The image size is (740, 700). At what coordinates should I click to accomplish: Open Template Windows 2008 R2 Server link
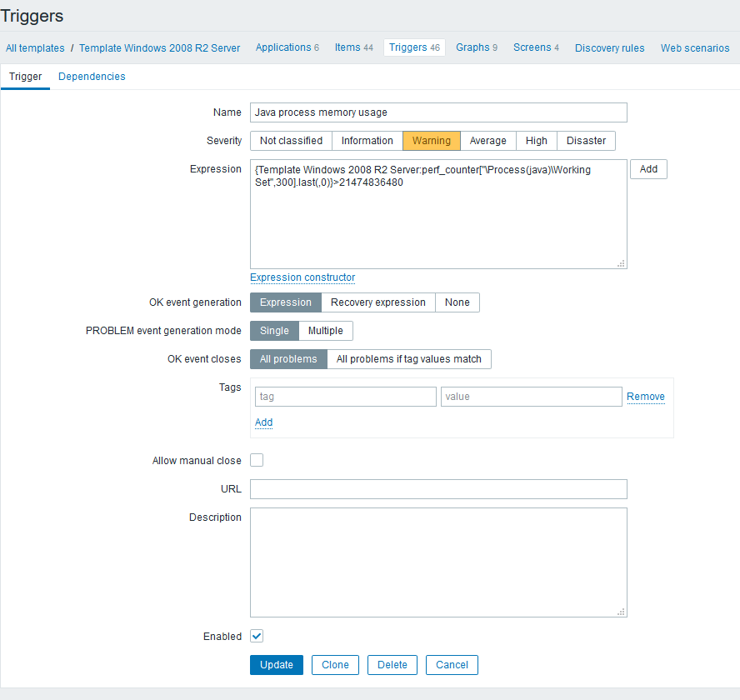tap(159, 47)
